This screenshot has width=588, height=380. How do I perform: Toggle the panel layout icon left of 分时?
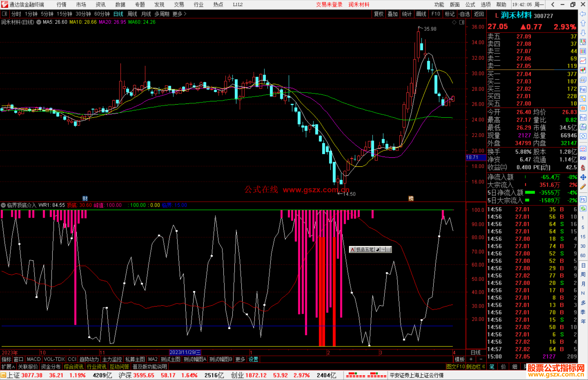pos(4,14)
